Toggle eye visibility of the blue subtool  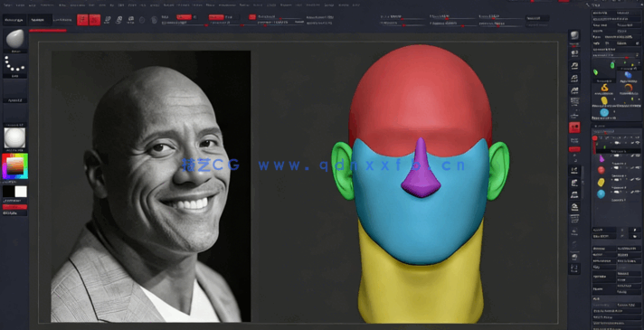638,192
